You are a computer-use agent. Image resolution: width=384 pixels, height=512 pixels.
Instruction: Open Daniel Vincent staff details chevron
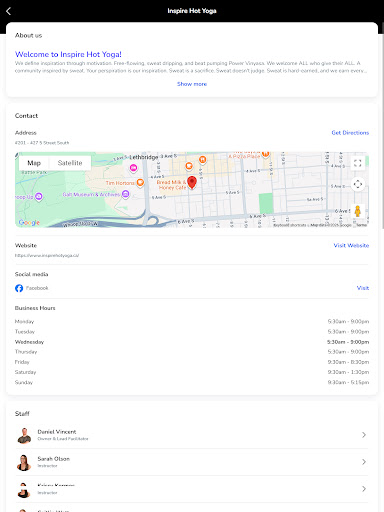pos(364,435)
